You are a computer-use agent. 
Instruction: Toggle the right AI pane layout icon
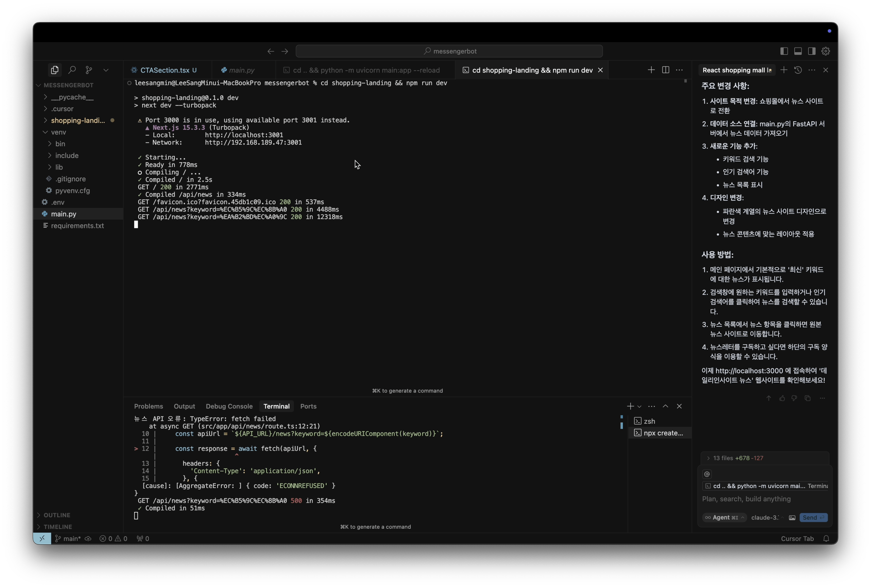(x=812, y=51)
